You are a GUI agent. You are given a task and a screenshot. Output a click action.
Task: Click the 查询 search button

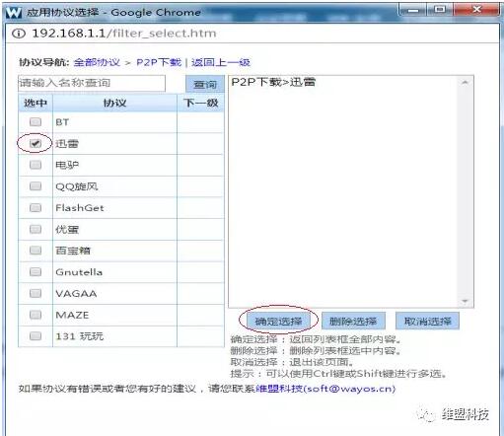(205, 84)
